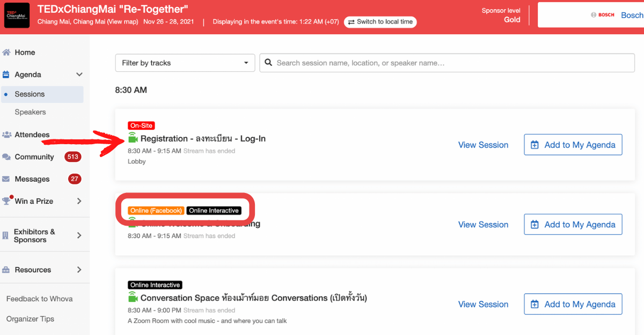This screenshot has height=335, width=644.
Task: Open Agenda via its calendar icon
Action: pyautogui.click(x=6, y=74)
